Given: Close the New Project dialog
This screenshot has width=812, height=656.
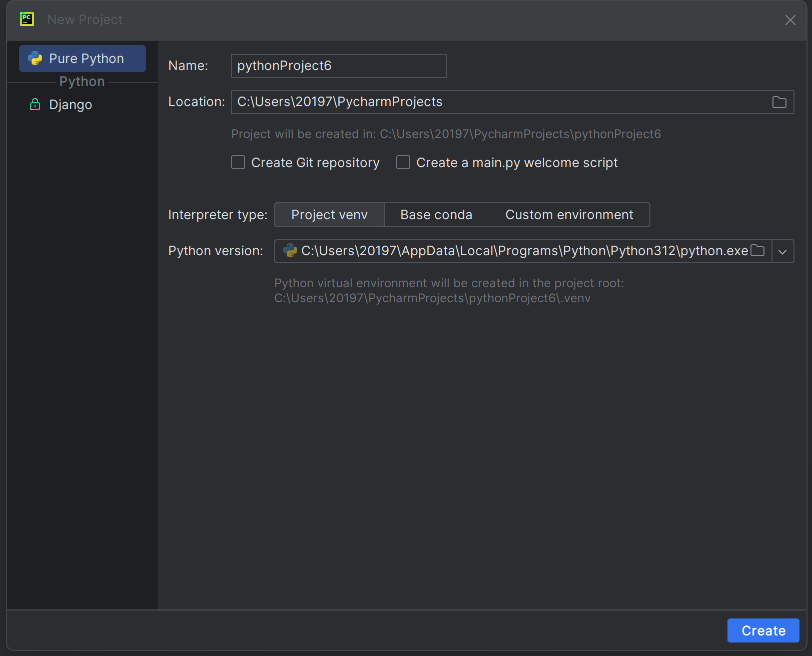Looking at the screenshot, I should point(790,20).
